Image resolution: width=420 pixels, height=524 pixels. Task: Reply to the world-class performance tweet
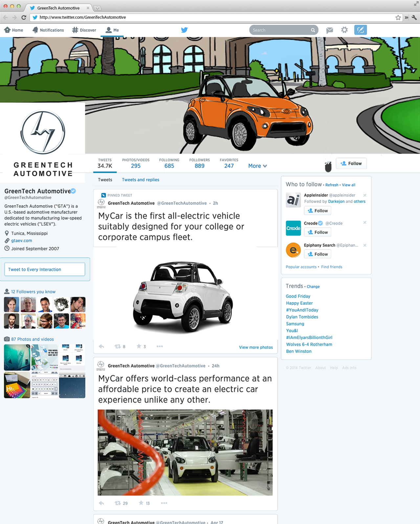point(101,503)
